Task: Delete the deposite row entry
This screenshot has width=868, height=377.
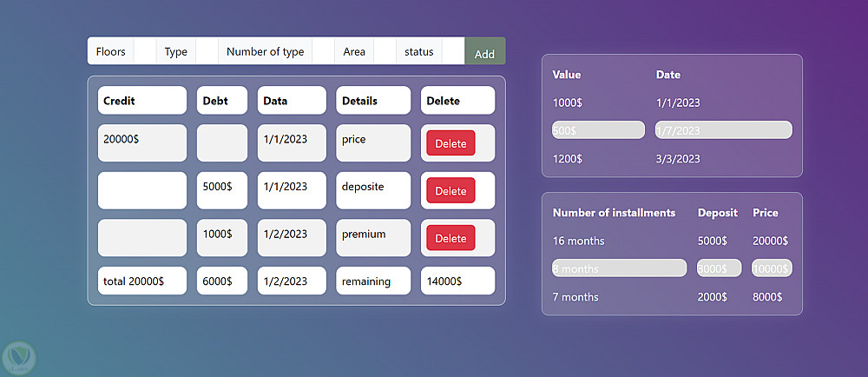Action: pos(450,190)
